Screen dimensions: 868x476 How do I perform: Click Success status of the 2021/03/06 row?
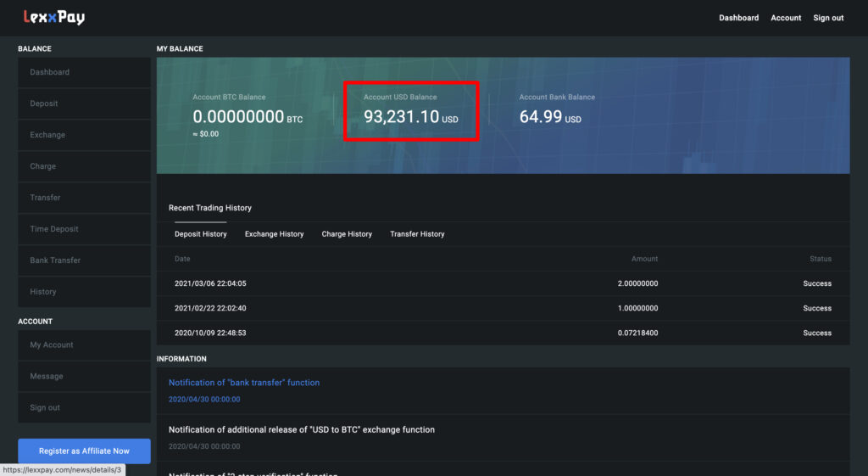pos(817,283)
